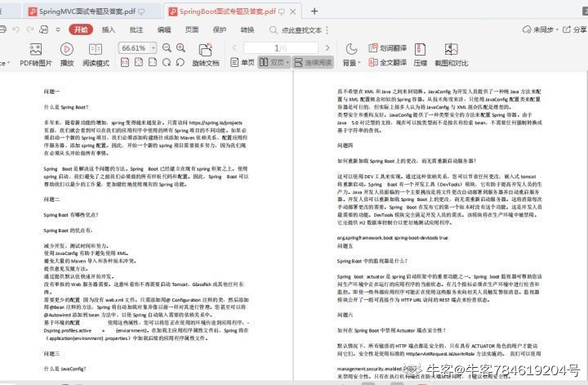Select the 开始 ribbon tab
Image resolution: width=588 pixels, height=385 pixels.
81,29
